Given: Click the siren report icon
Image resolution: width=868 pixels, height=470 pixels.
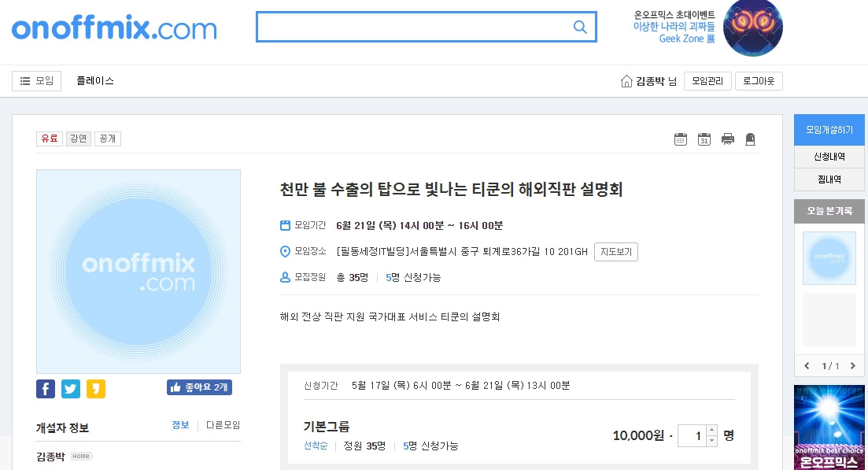Looking at the screenshot, I should (x=750, y=139).
